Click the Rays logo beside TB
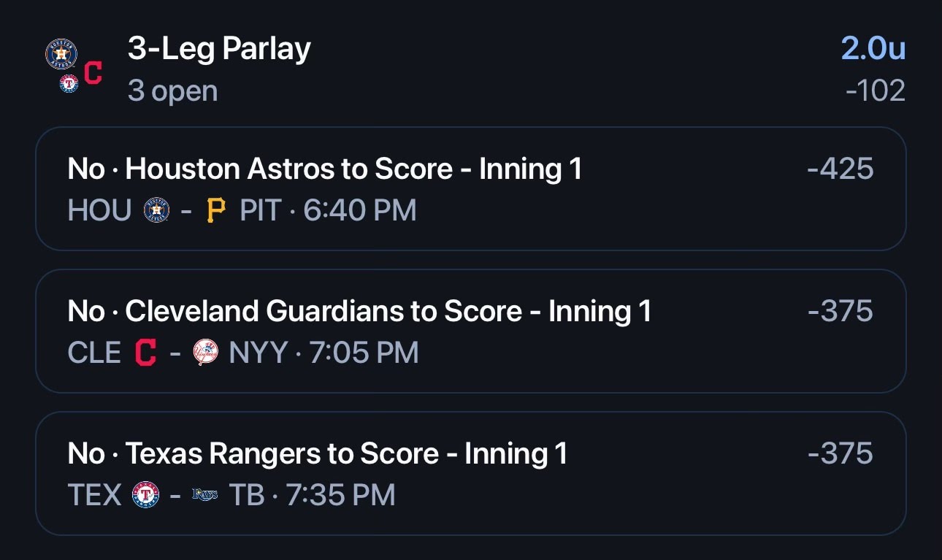Viewport: 942px width, 560px height. click(x=205, y=495)
